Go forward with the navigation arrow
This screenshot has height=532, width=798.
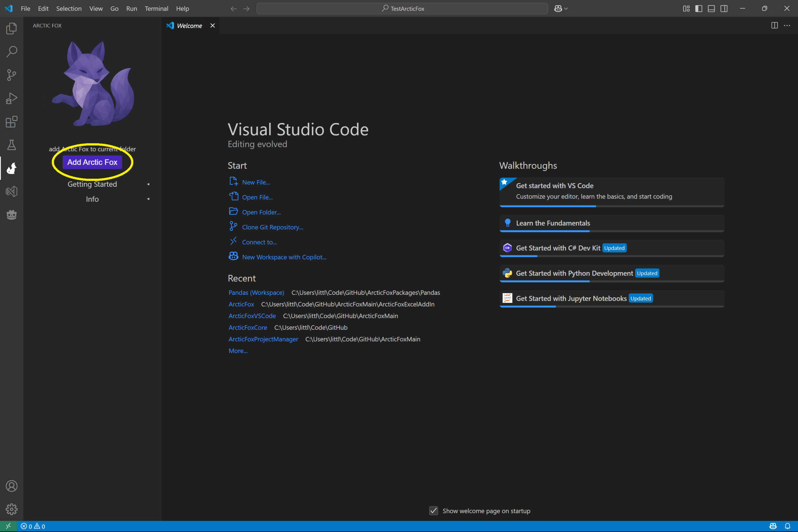tap(246, 8)
